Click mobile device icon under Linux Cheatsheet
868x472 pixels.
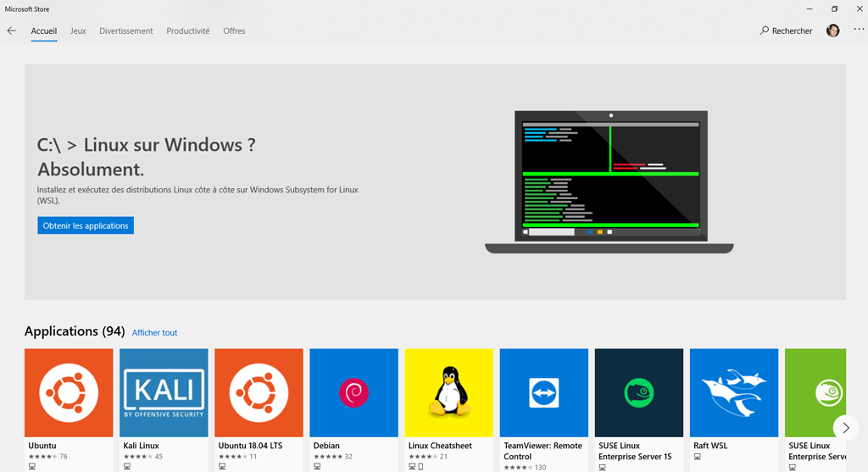click(420, 467)
